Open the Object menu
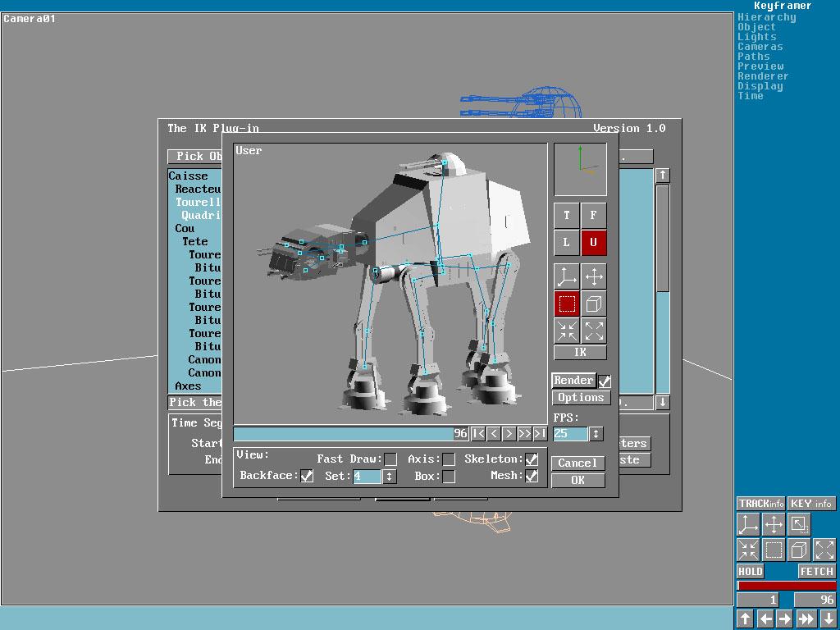The image size is (840, 630). (x=756, y=27)
